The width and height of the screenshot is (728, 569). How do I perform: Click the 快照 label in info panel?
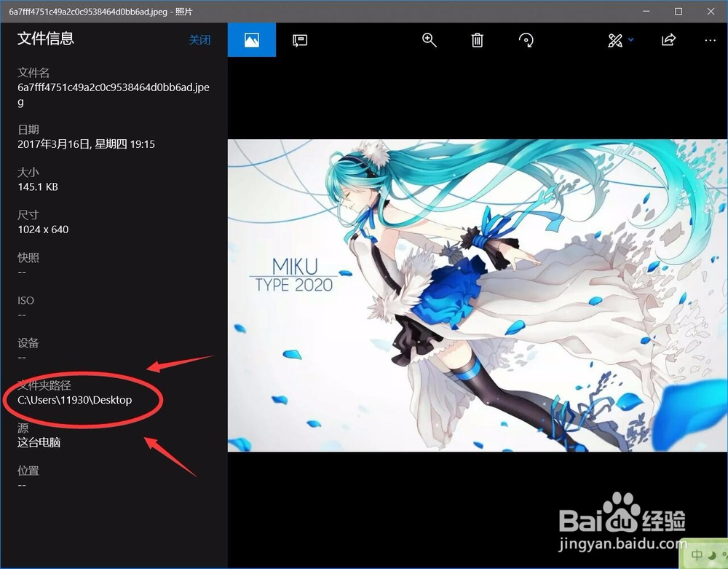pos(28,257)
